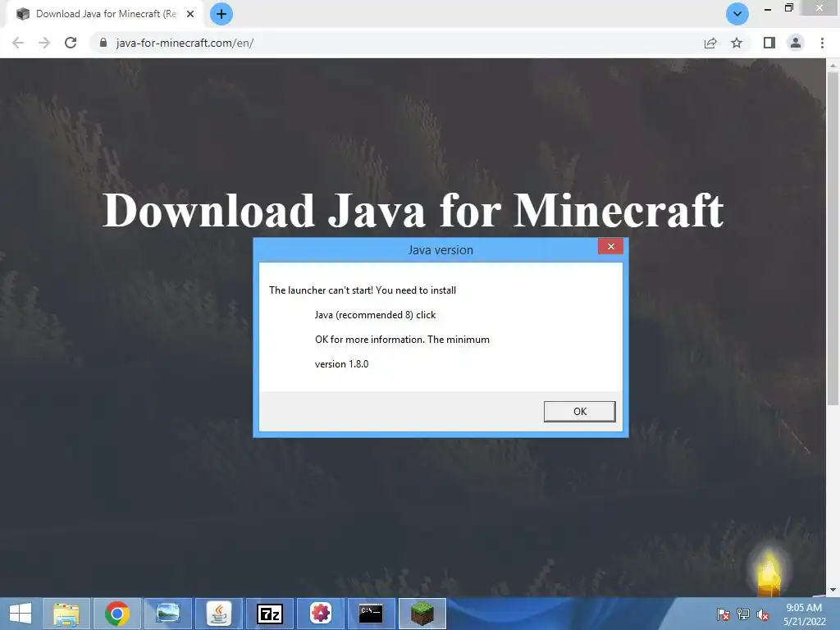Click the Action Center flag tray icon
Viewport: 840px width, 630px height.
(x=724, y=614)
